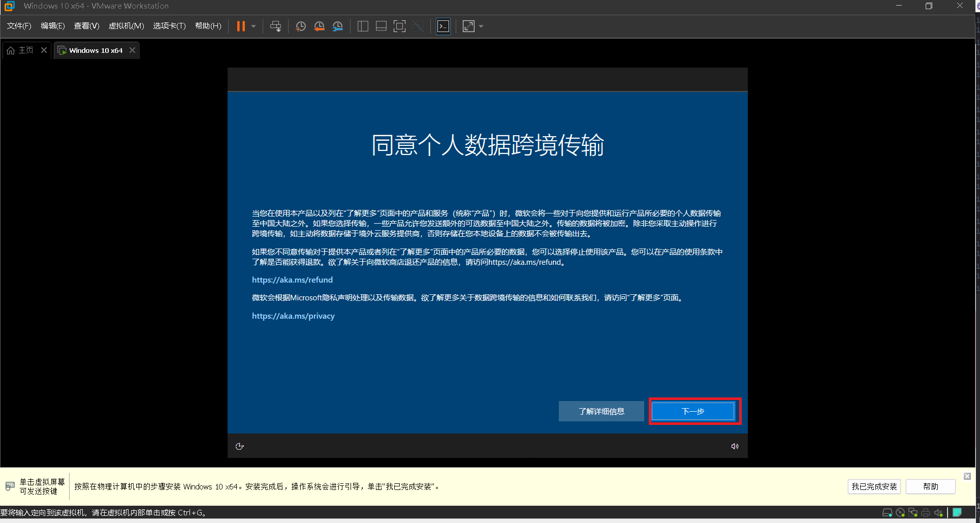Click the CD/DVD drive status icon
The height and width of the screenshot is (523, 980).
tap(900, 512)
